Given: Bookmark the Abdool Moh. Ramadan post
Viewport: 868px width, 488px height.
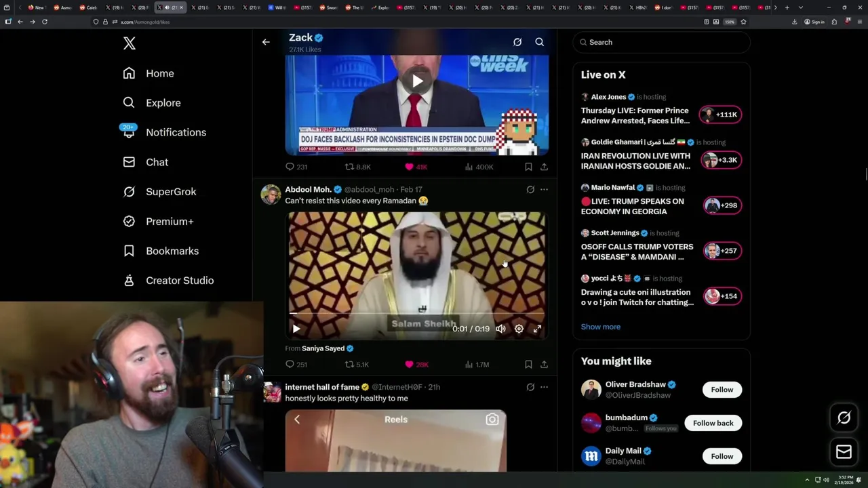Looking at the screenshot, I should click(528, 365).
